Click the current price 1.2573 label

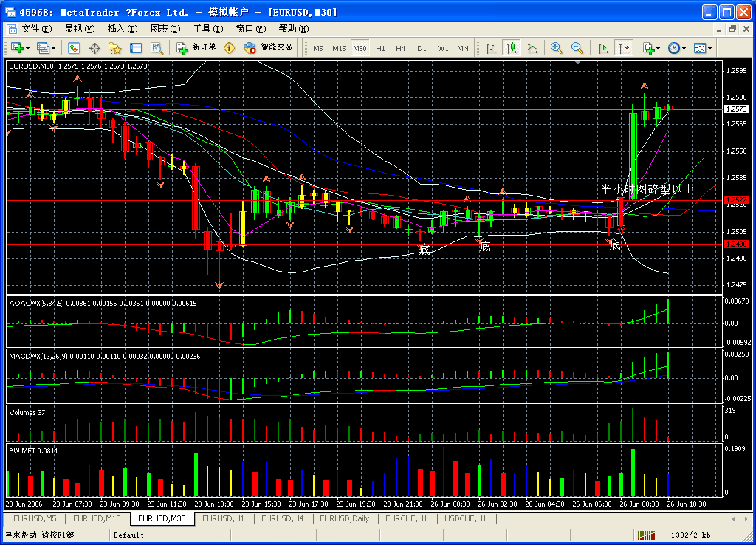[737, 109]
